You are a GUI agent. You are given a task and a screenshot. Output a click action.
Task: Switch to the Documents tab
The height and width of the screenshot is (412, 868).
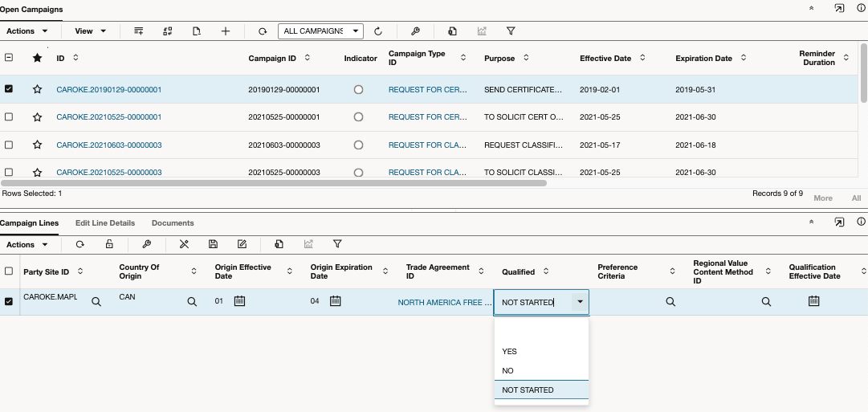[173, 223]
